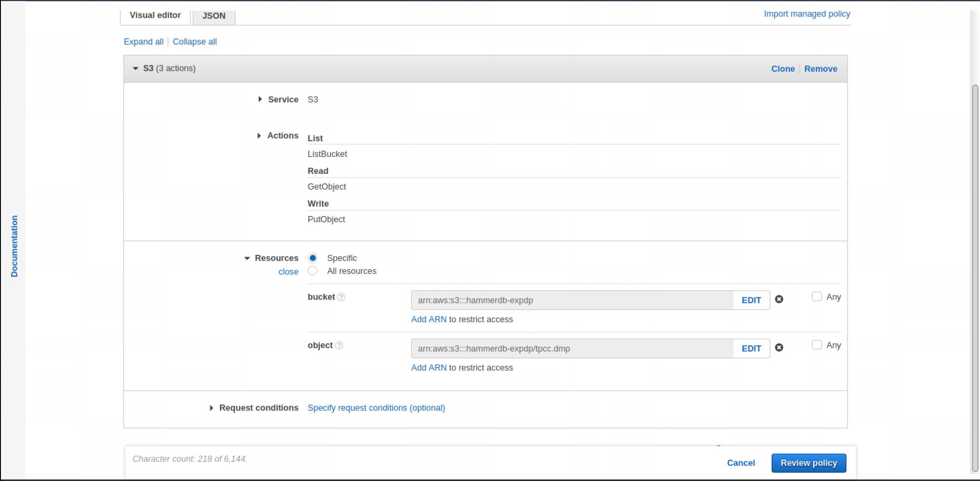Image resolution: width=980 pixels, height=481 pixels.
Task: Check the Any checkbox for bucket
Action: 817,297
